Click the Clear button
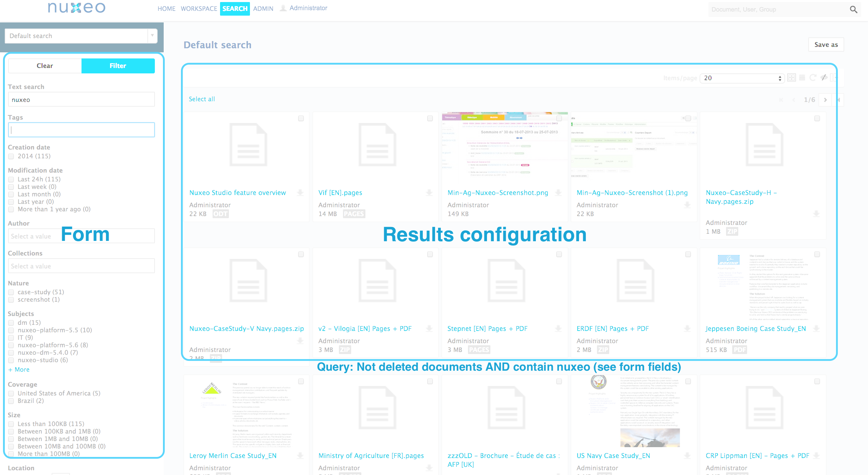Screen dimensions: 868x475 [45, 66]
